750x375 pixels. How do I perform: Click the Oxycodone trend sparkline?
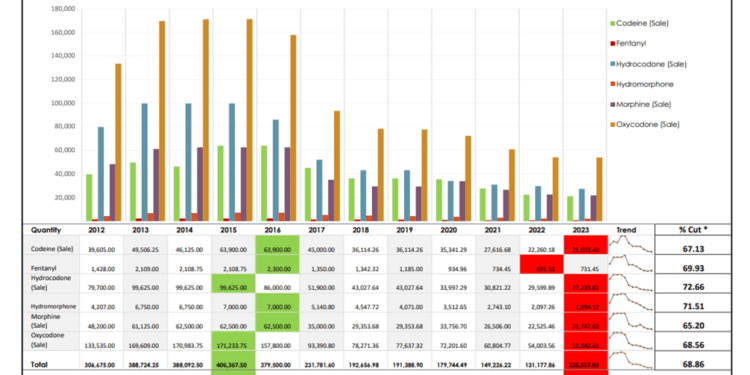point(630,341)
